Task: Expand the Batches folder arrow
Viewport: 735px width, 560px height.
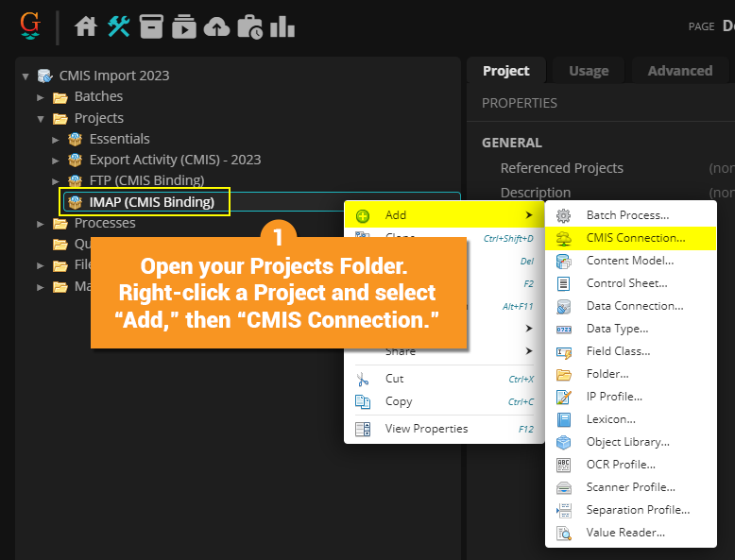Action: point(41,97)
